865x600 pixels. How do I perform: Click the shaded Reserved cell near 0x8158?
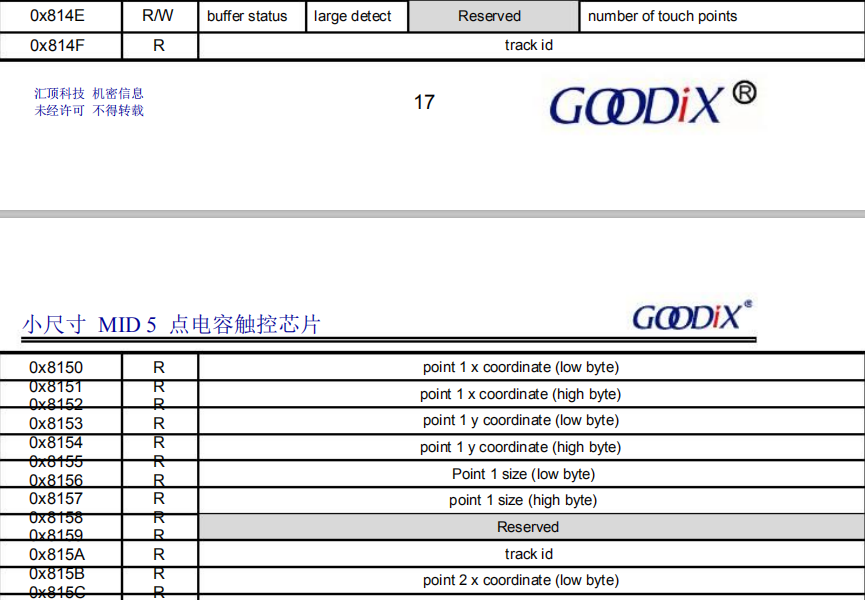527,527
